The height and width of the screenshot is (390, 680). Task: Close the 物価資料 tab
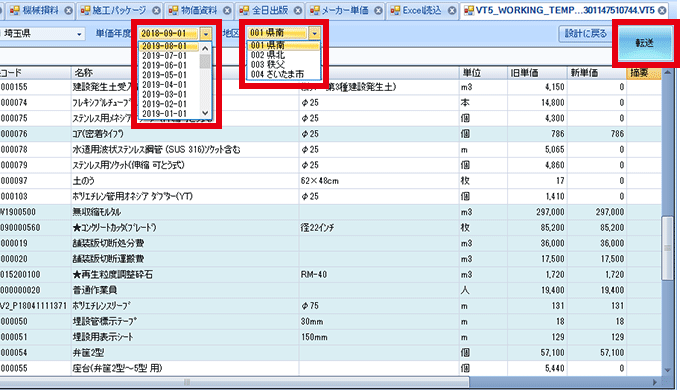[227, 10]
